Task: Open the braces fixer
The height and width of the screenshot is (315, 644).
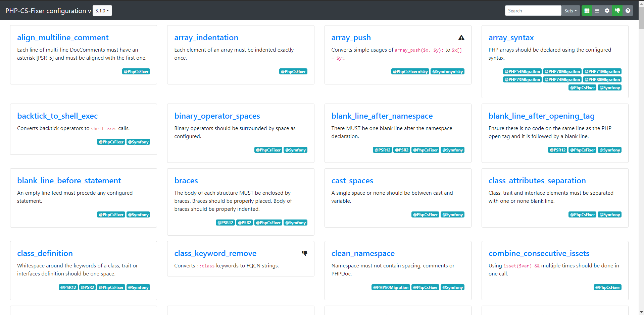Action: pyautogui.click(x=186, y=181)
